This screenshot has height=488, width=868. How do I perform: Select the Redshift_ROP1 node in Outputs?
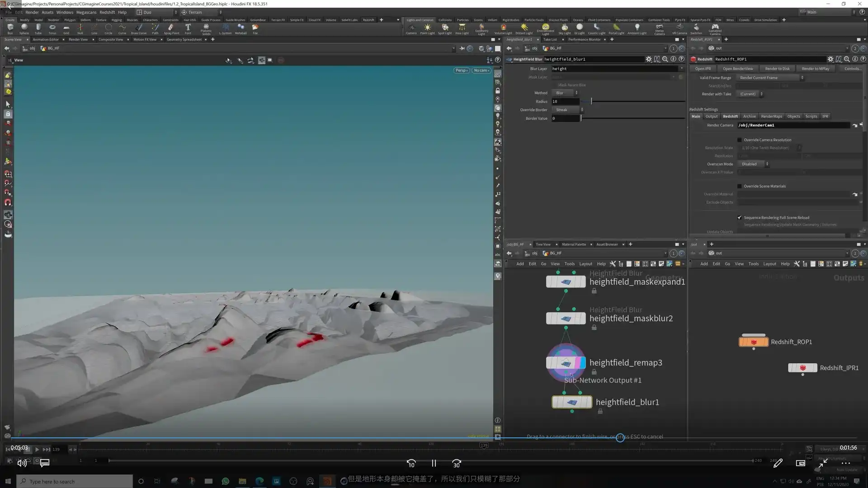(754, 342)
